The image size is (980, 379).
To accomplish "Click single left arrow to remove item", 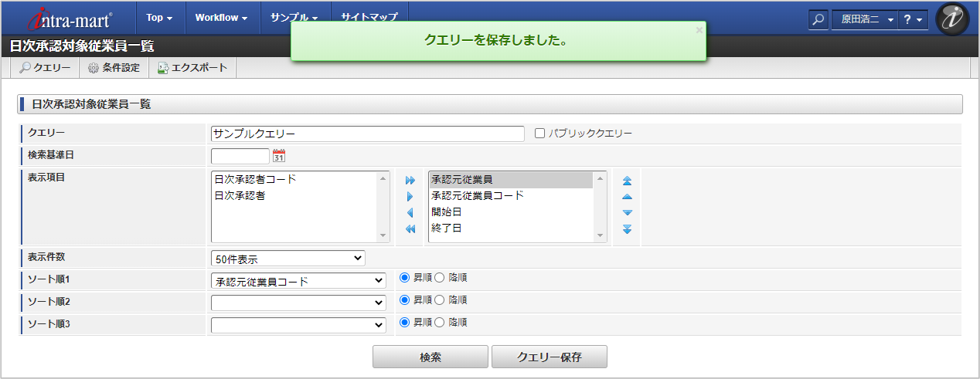I will click(410, 213).
